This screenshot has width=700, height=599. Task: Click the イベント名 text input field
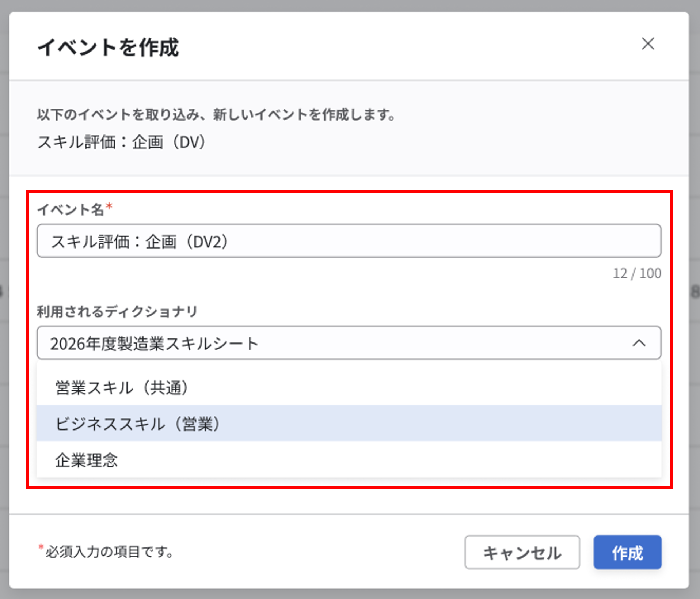tap(349, 241)
